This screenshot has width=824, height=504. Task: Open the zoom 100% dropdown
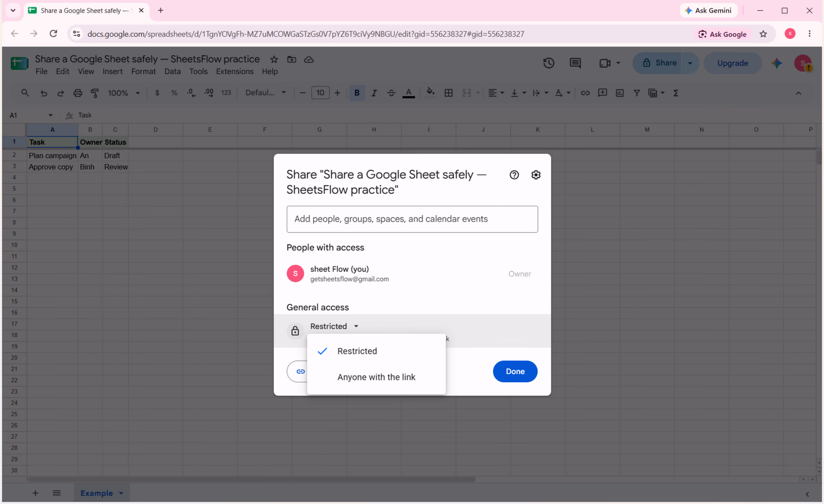124,93
